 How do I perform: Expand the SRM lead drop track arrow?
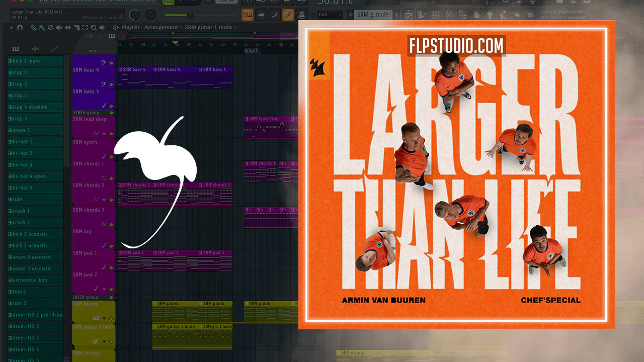click(x=105, y=134)
